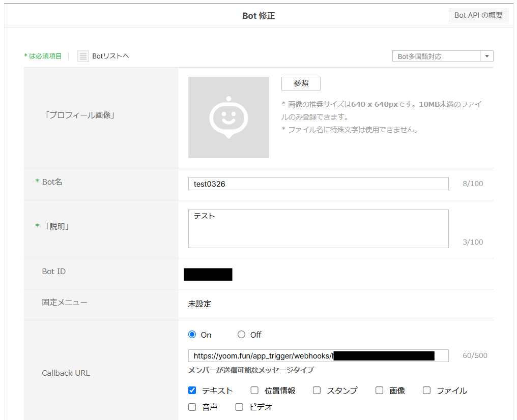The width and height of the screenshot is (517, 420).
Task: Click the 未設定 fixed menu value
Action: pos(199,304)
